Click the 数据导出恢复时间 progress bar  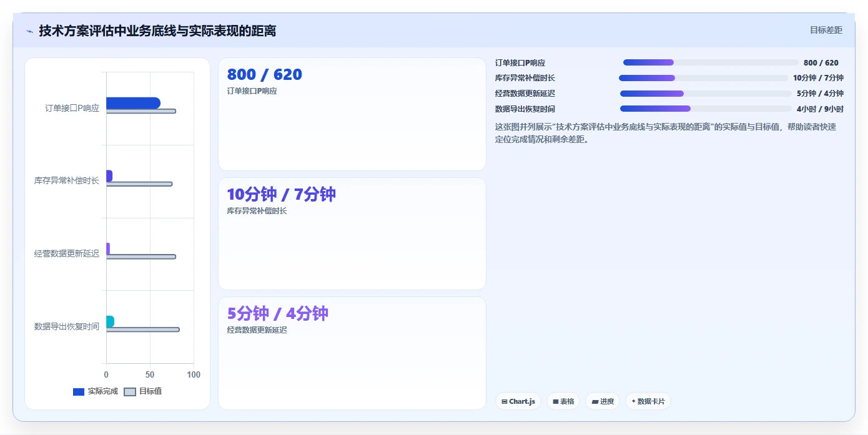point(706,109)
